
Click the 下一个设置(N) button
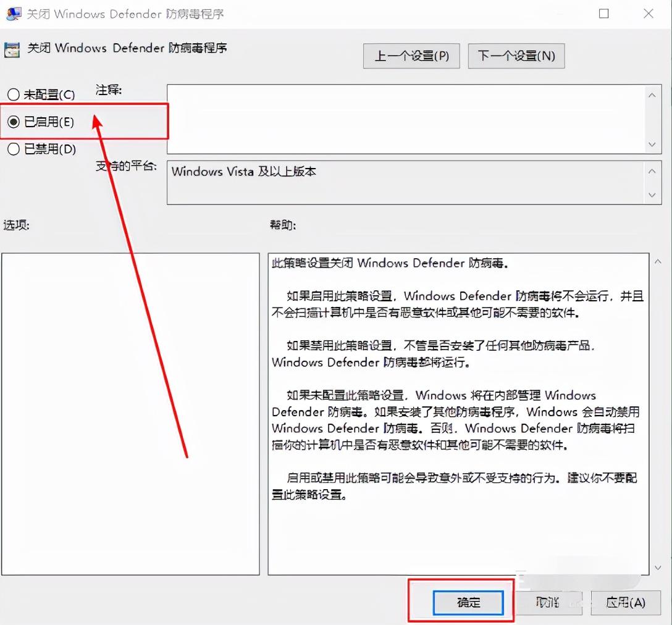pyautogui.click(x=516, y=56)
